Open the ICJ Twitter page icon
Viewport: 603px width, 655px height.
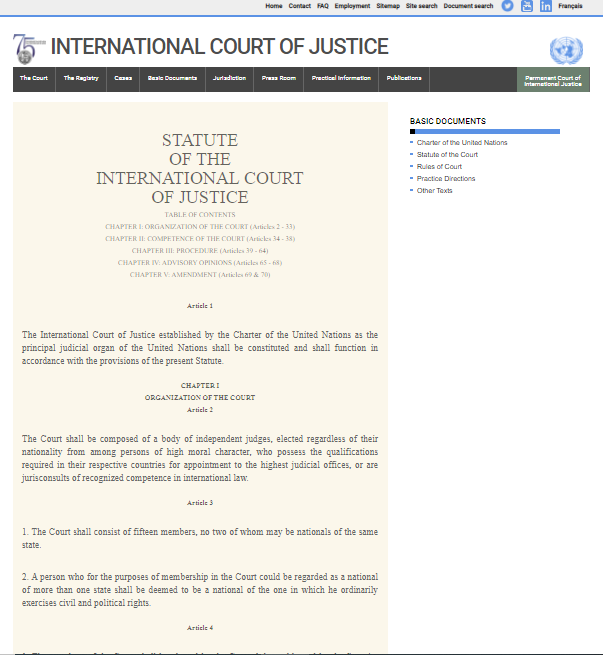coord(507,6)
